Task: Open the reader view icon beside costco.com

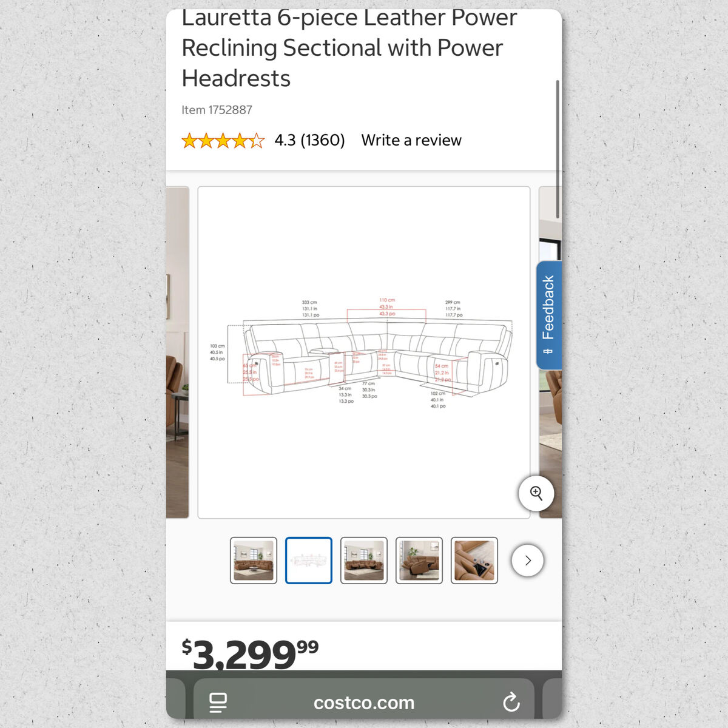Action: [218, 703]
